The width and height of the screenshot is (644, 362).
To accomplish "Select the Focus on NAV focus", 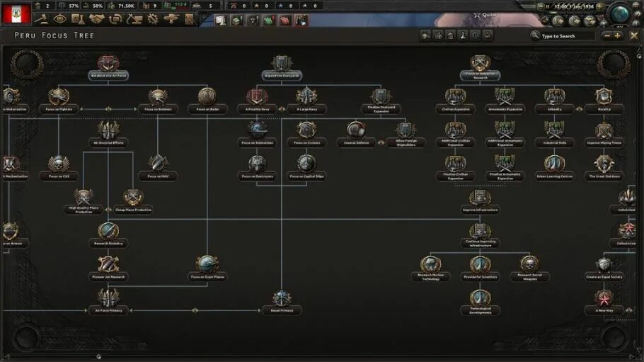I will pyautogui.click(x=158, y=168).
